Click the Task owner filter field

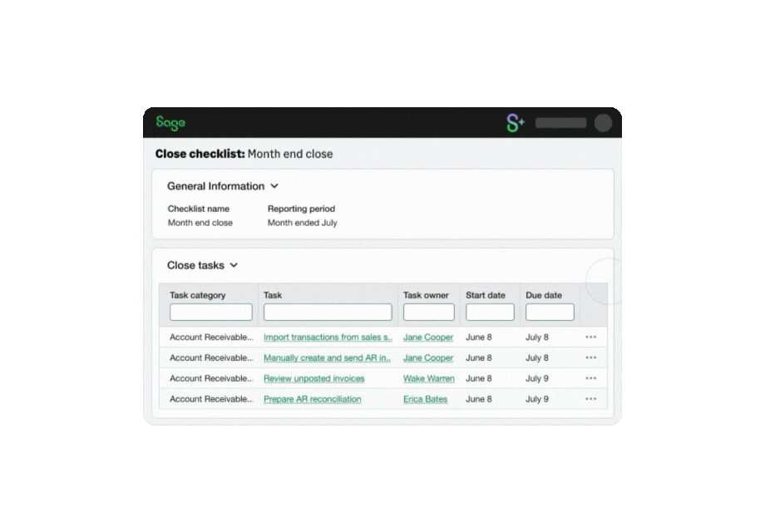click(x=428, y=312)
